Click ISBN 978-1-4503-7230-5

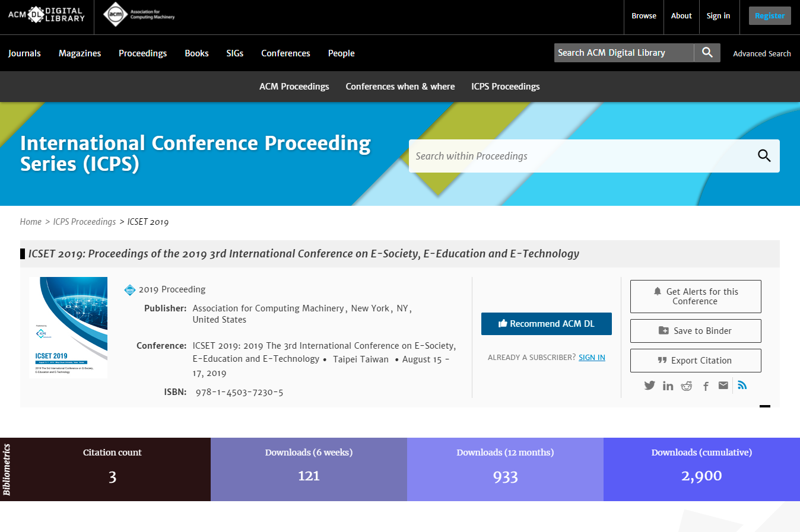pos(239,392)
